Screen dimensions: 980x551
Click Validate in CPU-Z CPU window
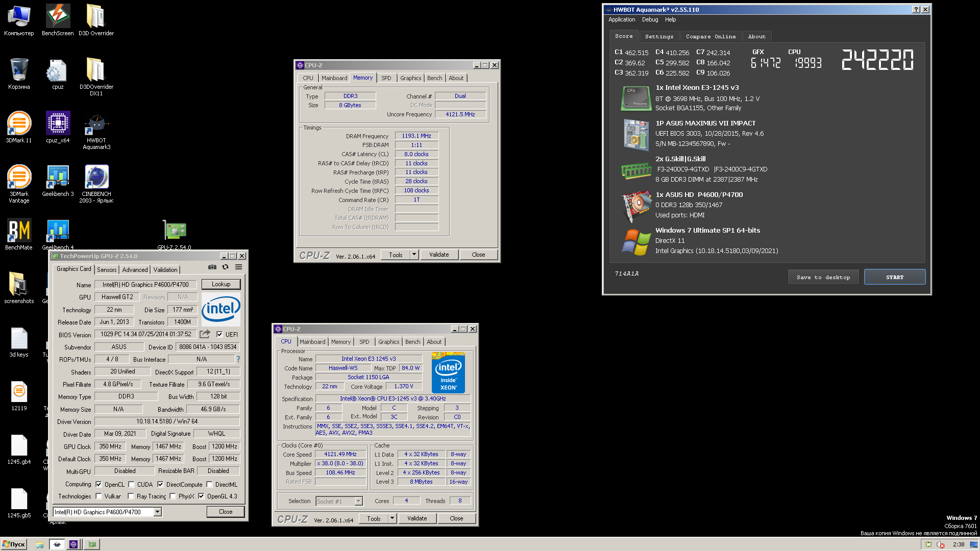pyautogui.click(x=417, y=518)
